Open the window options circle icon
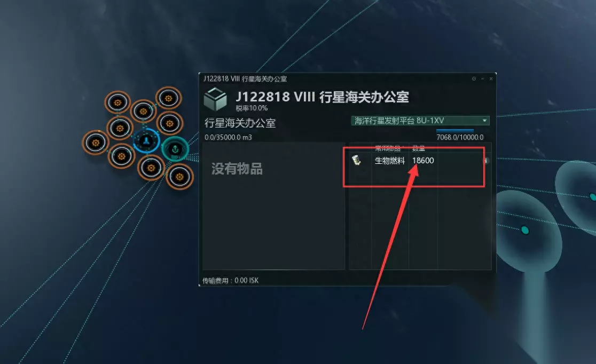 coord(474,78)
